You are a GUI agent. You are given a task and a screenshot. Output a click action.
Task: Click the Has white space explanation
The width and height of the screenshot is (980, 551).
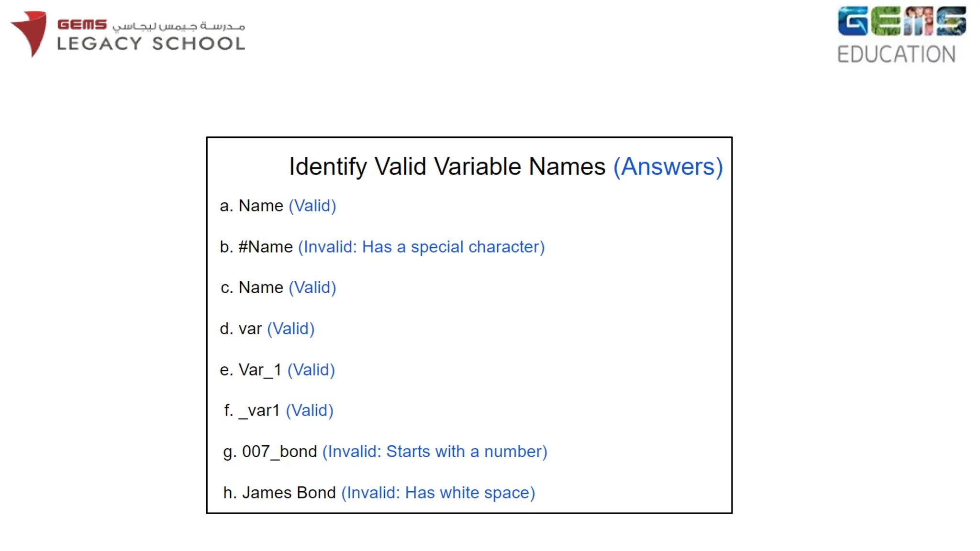[438, 493]
